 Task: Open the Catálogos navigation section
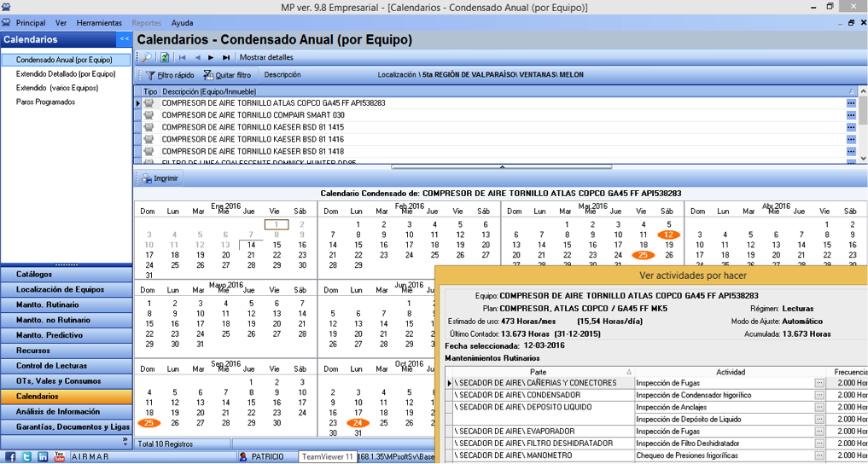pyautogui.click(x=67, y=275)
